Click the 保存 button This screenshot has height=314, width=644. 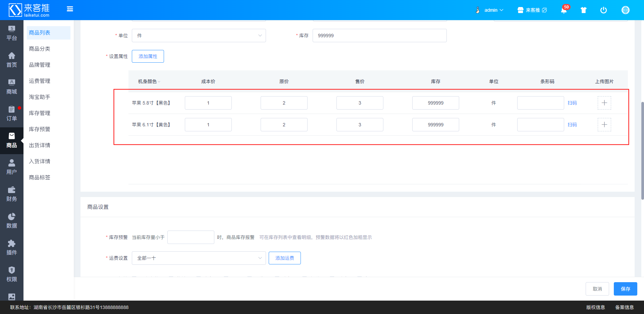tap(626, 289)
